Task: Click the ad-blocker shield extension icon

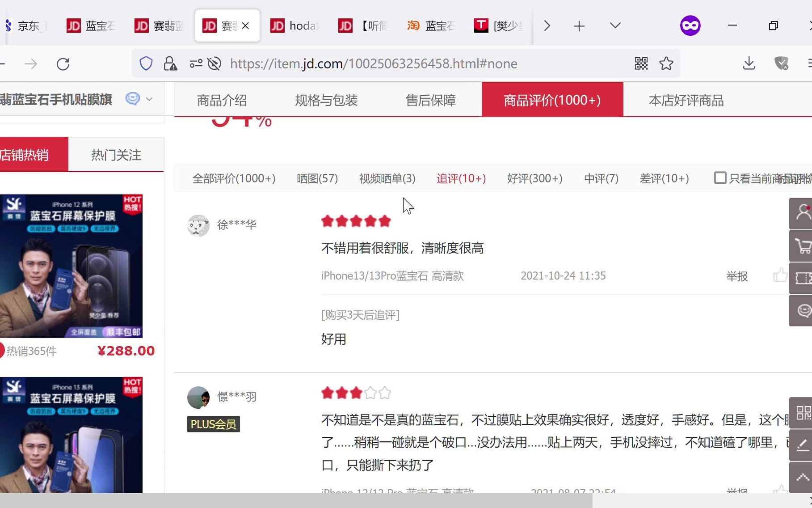Action: tap(782, 63)
